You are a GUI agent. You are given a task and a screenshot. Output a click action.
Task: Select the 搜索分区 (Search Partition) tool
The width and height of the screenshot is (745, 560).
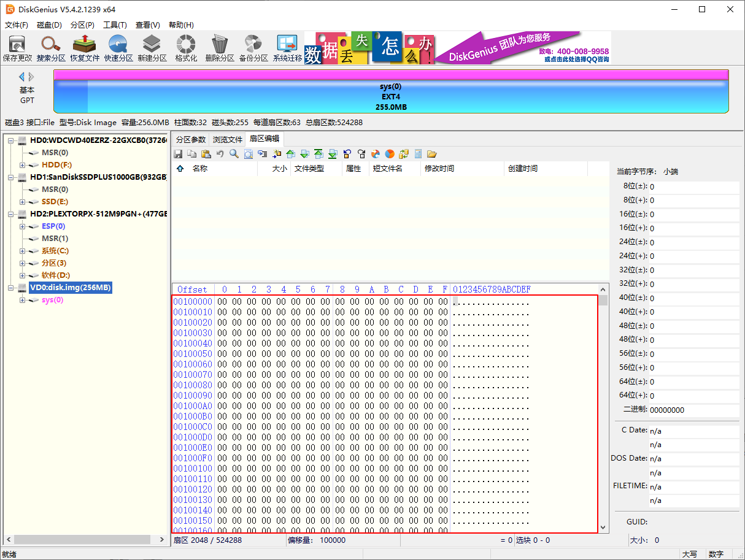[x=51, y=48]
